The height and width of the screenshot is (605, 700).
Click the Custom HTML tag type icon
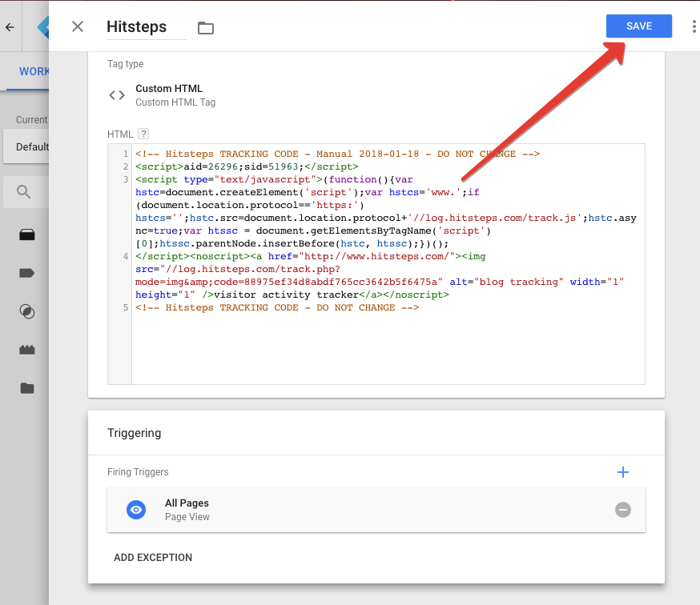point(117,95)
